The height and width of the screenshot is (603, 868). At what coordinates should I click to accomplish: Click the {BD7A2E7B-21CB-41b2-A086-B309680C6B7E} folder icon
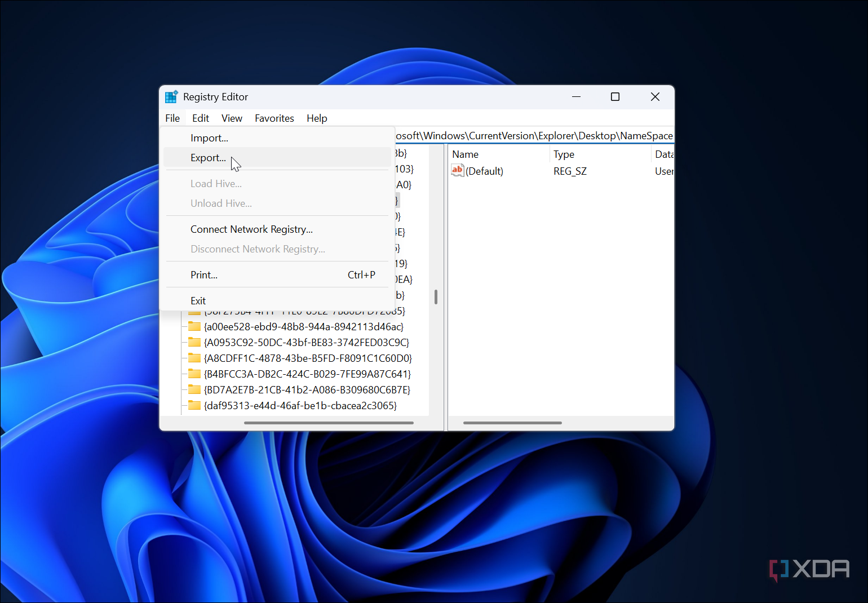pyautogui.click(x=194, y=389)
